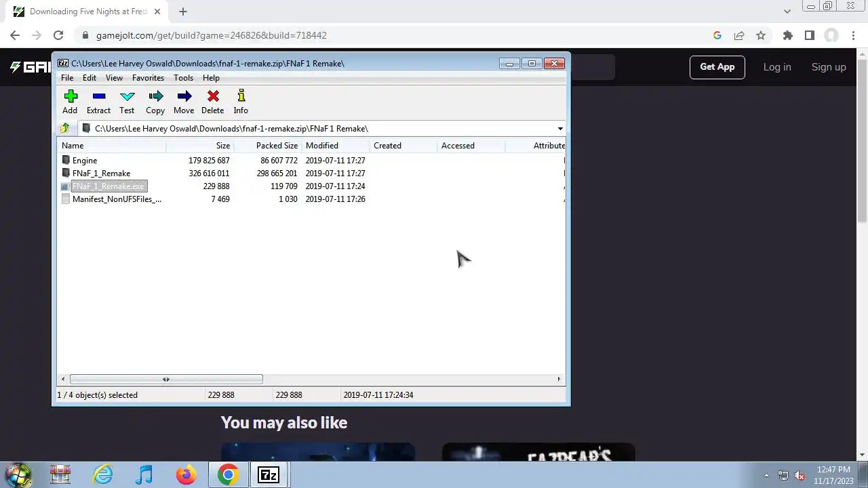
Task: Bookmark this page with the star icon
Action: (761, 35)
